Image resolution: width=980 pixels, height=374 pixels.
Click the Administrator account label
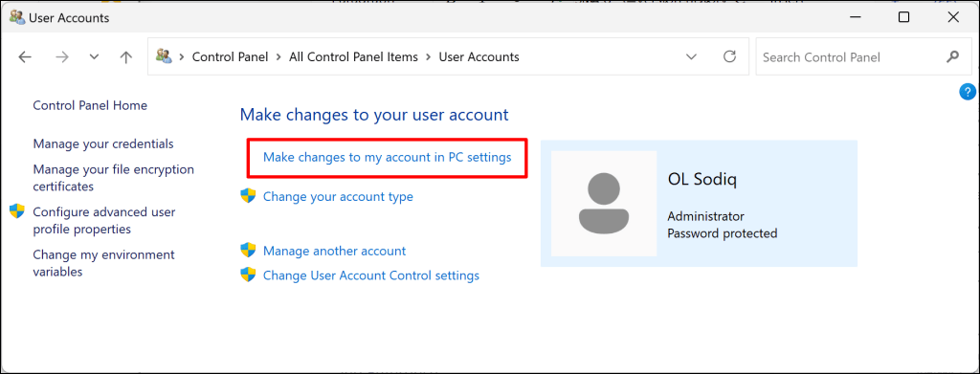[x=706, y=217]
